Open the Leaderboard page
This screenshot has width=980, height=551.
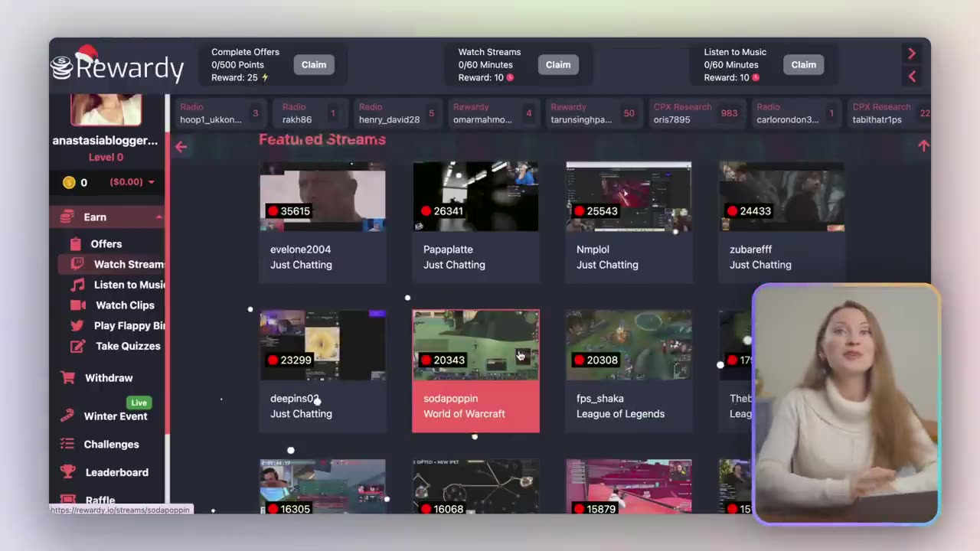click(x=116, y=473)
